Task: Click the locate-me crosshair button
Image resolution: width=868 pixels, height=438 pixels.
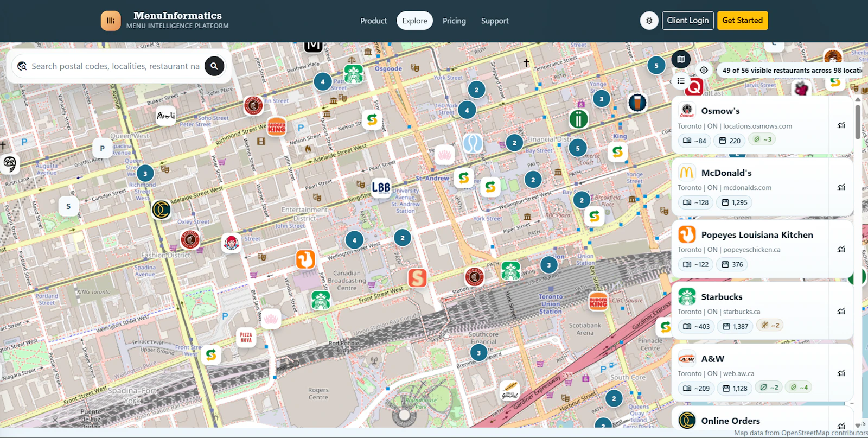Action: [x=704, y=70]
